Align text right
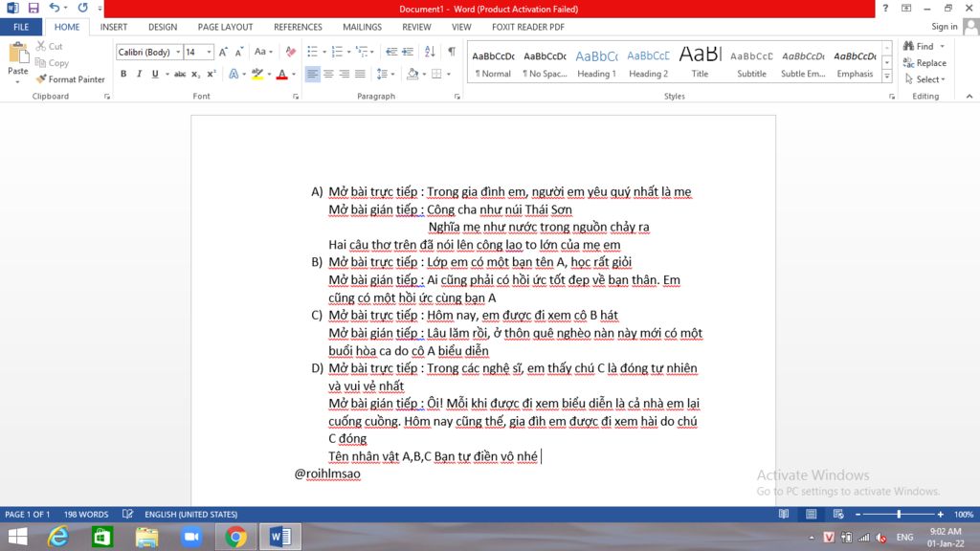This screenshot has width=980, height=551. (344, 74)
